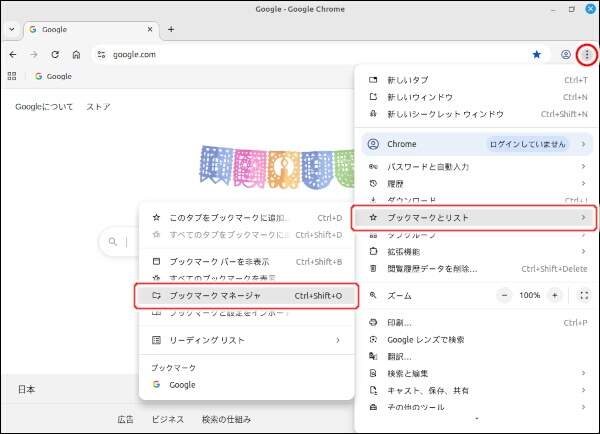Select ブックマーク バーを非表示 option
The width and height of the screenshot is (600, 434).
tap(247, 262)
